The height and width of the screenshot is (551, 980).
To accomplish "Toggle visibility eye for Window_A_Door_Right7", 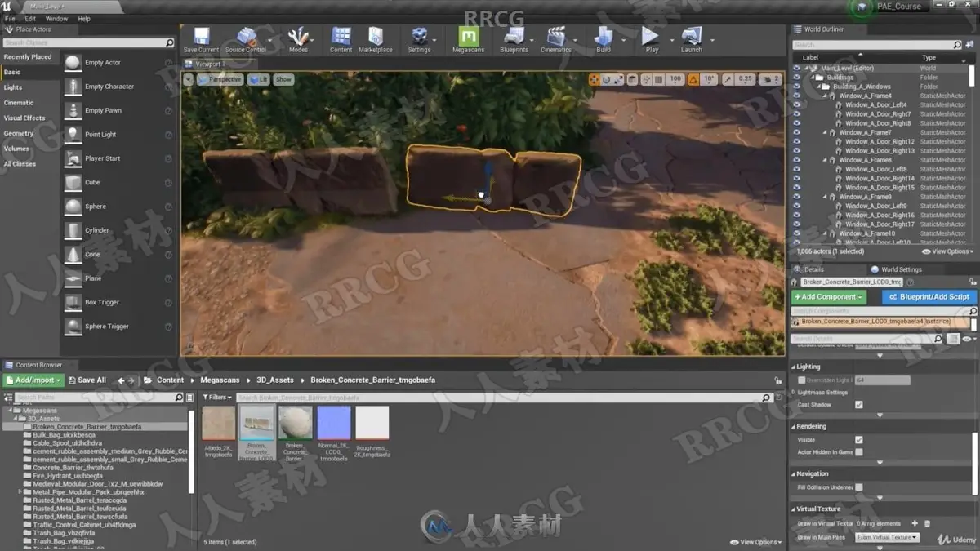I will (797, 114).
